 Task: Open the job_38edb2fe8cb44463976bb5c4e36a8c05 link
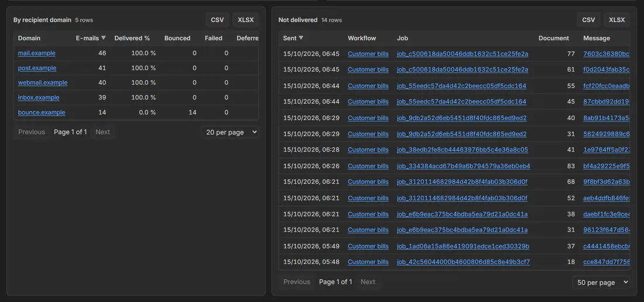click(x=463, y=150)
